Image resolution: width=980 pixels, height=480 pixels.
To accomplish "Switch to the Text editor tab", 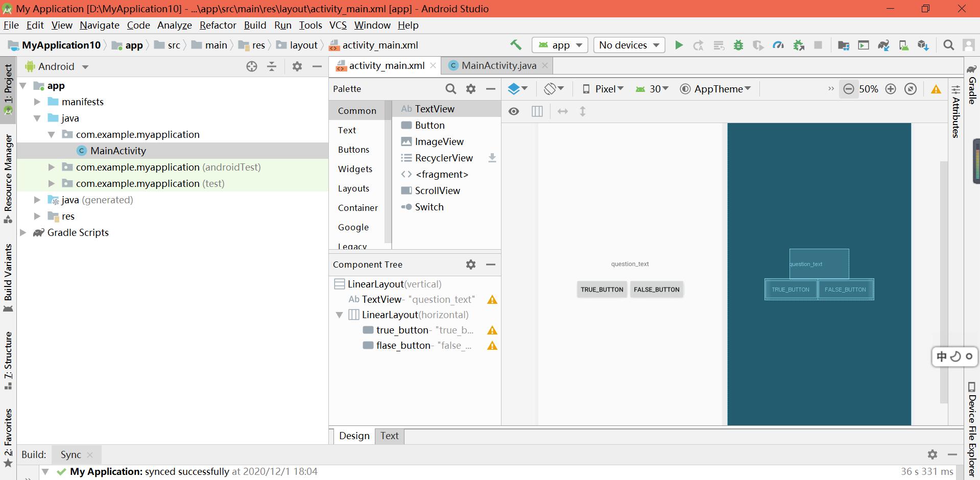I will [x=389, y=436].
